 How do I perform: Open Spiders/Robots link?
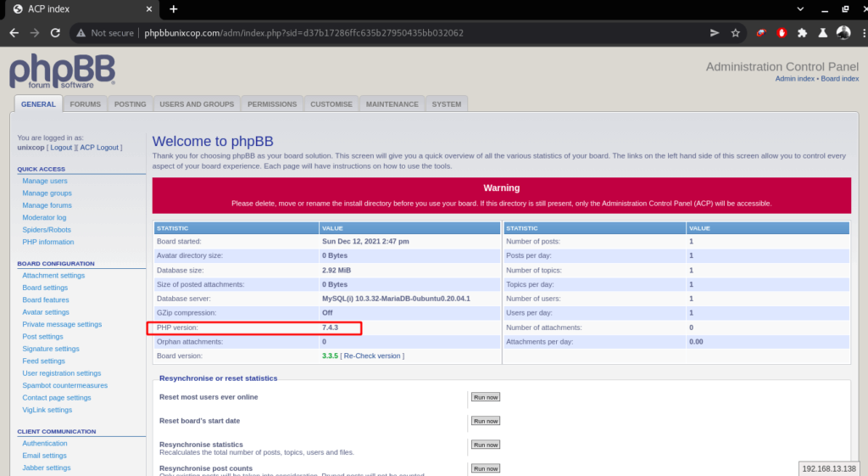coord(47,229)
